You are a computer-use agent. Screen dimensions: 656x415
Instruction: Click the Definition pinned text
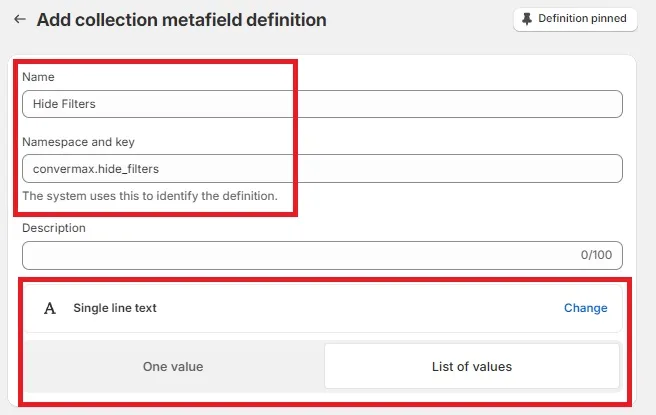[582, 18]
